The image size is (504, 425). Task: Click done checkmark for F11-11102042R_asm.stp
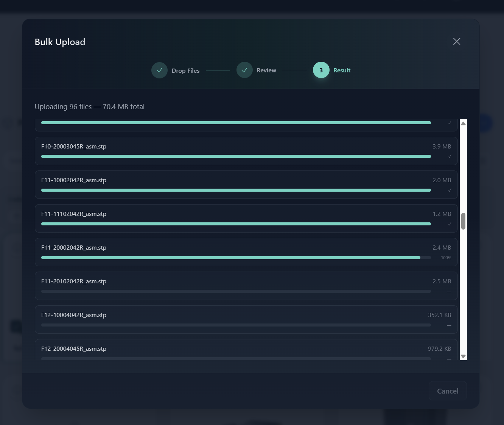(x=450, y=224)
